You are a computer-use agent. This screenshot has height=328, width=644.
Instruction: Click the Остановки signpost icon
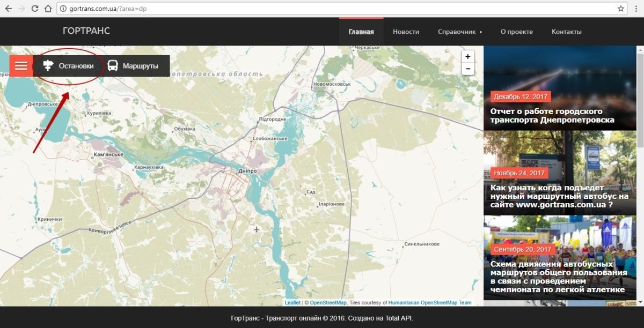point(49,66)
